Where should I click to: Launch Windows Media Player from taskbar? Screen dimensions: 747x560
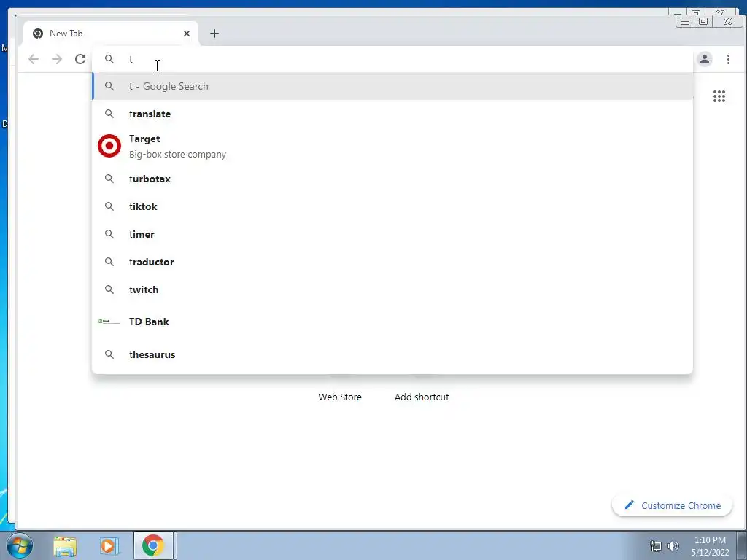coord(109,545)
